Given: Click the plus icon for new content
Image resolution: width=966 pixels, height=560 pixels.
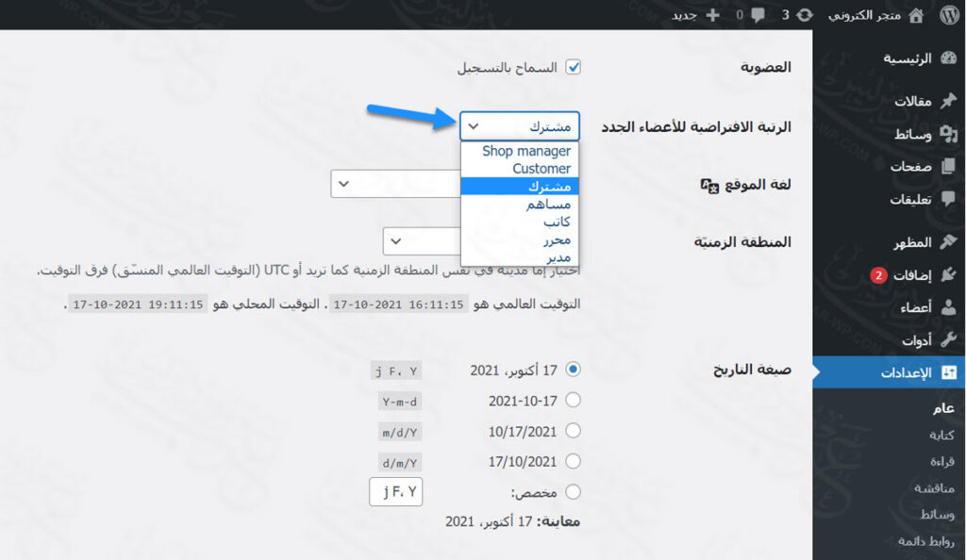Looking at the screenshot, I should pos(712,15).
